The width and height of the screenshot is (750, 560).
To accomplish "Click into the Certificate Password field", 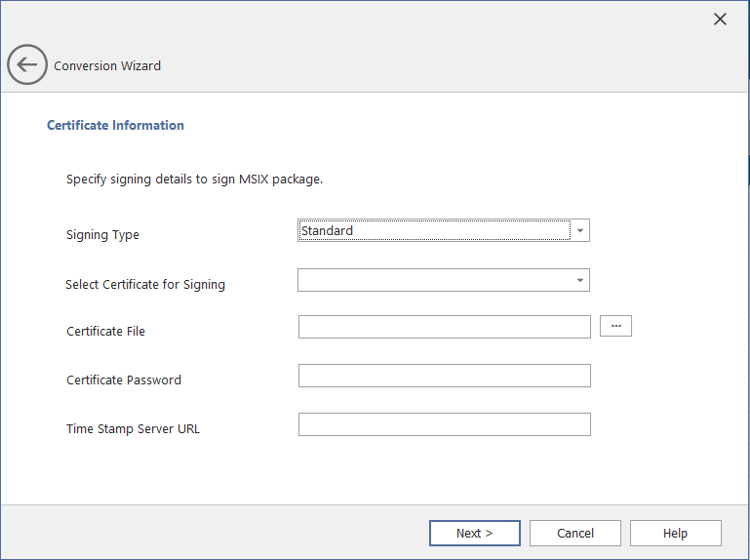I will point(444,376).
